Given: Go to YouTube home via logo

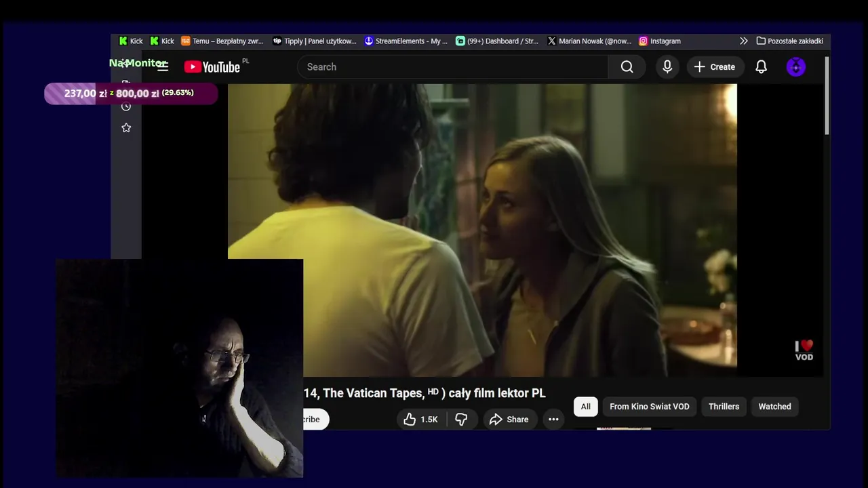Looking at the screenshot, I should 212,66.
